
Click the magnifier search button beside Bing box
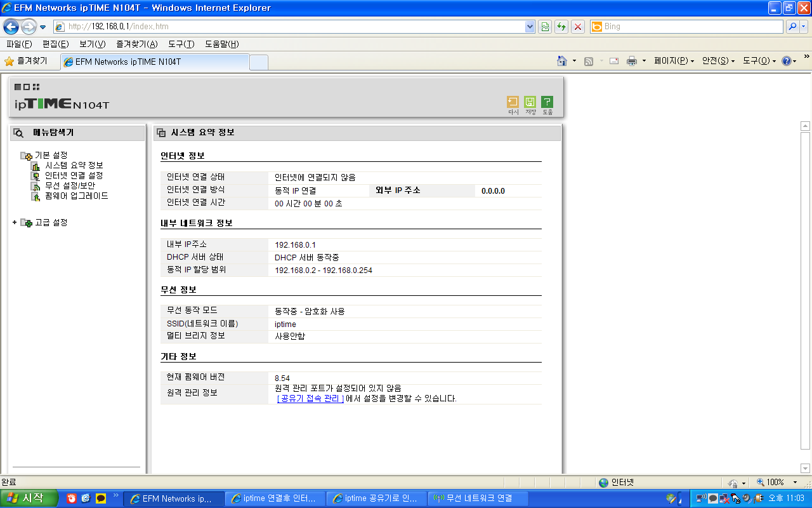(x=792, y=27)
